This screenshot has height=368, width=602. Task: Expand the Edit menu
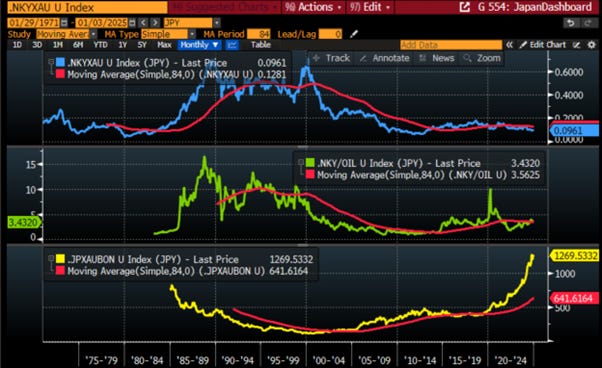pos(370,7)
